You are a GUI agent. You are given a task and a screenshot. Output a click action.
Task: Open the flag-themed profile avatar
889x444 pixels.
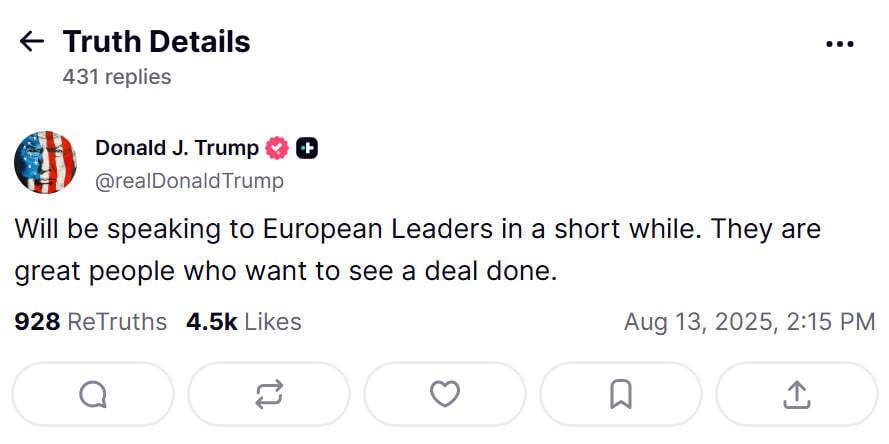click(x=45, y=162)
